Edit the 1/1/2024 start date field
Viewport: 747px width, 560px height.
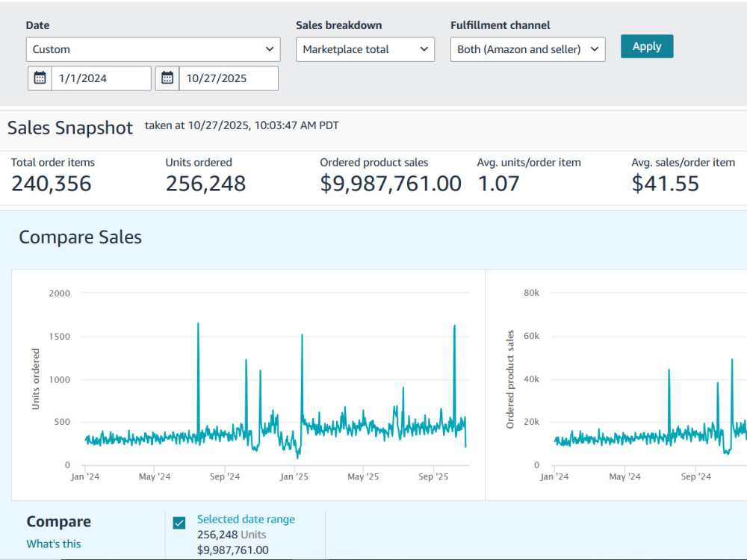pos(102,78)
